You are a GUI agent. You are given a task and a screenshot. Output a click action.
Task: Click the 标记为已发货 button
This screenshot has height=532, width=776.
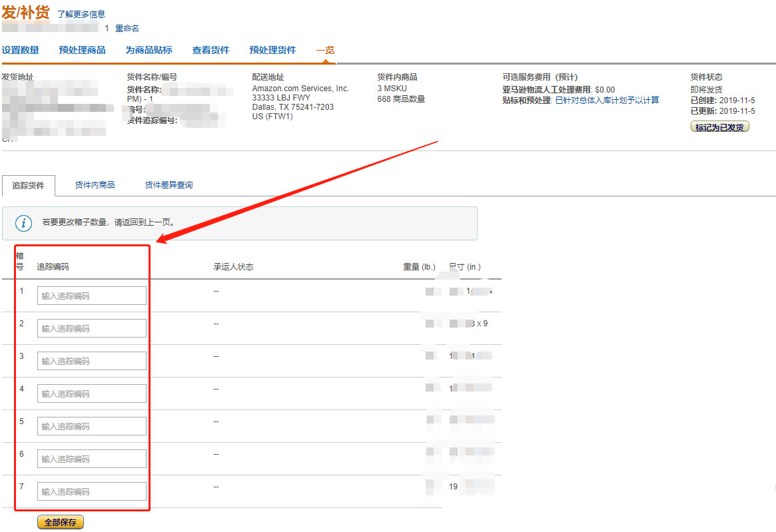719,126
